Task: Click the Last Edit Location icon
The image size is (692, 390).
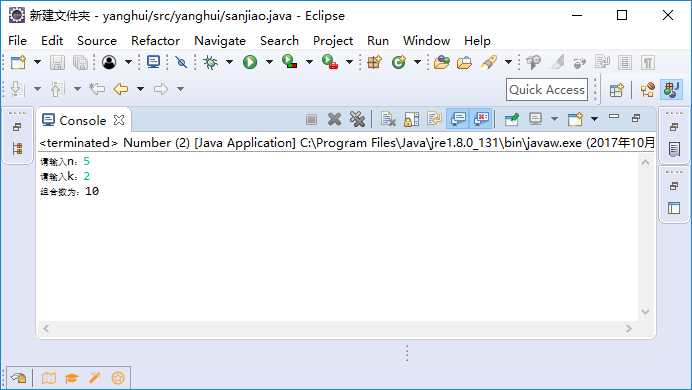Action: pyautogui.click(x=97, y=89)
